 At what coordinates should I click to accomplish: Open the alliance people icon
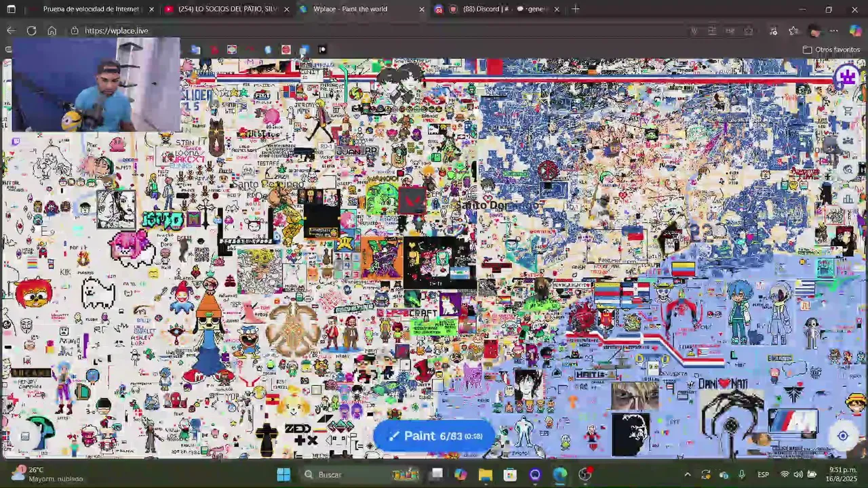[848, 140]
